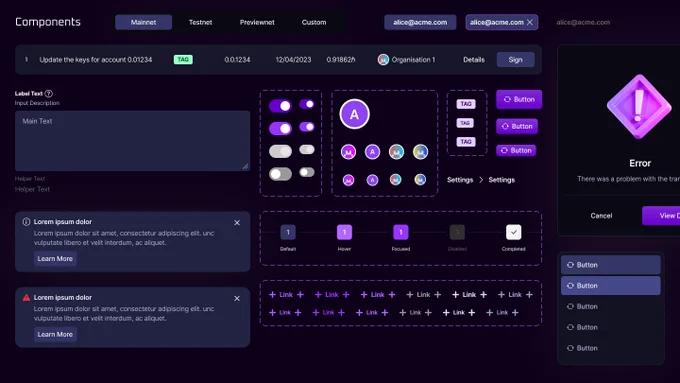This screenshot has height=383, width=680.
Task: Select the darker highlighted Button list item
Action: pyautogui.click(x=611, y=265)
